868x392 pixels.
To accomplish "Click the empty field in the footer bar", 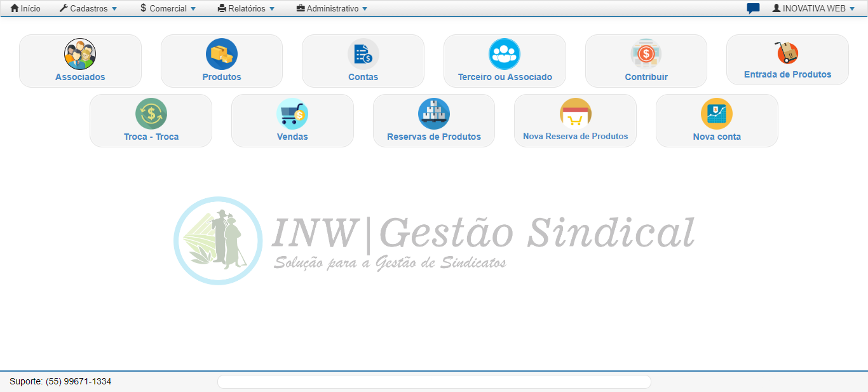I will click(x=434, y=382).
